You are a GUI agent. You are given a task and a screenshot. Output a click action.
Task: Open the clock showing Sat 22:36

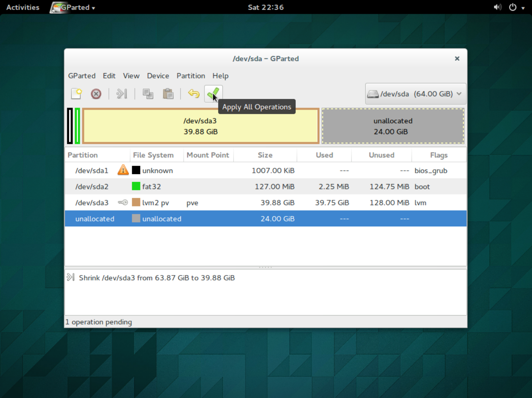266,7
